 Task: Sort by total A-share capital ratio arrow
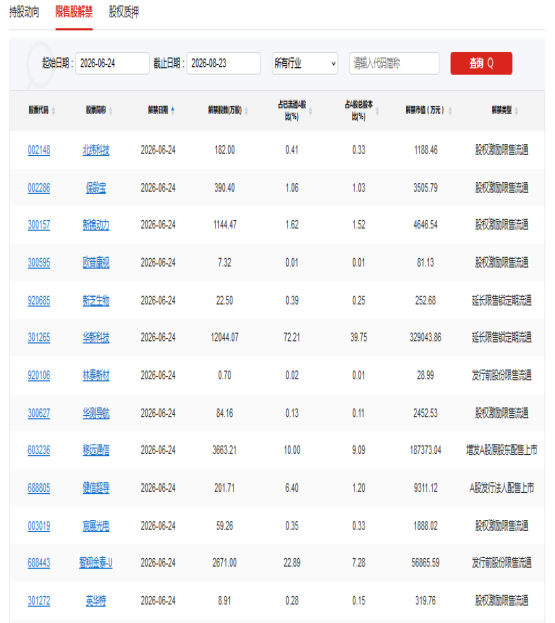pyautogui.click(x=377, y=111)
